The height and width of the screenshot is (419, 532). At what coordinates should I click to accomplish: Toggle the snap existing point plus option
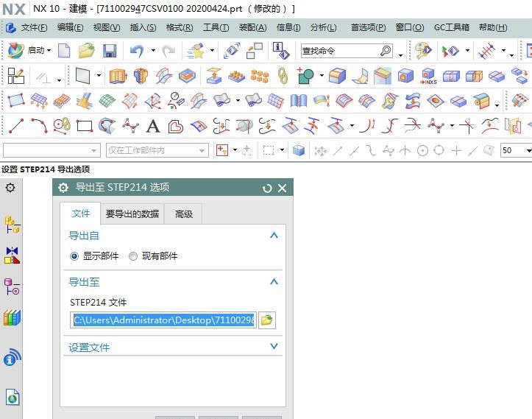[x=456, y=150]
